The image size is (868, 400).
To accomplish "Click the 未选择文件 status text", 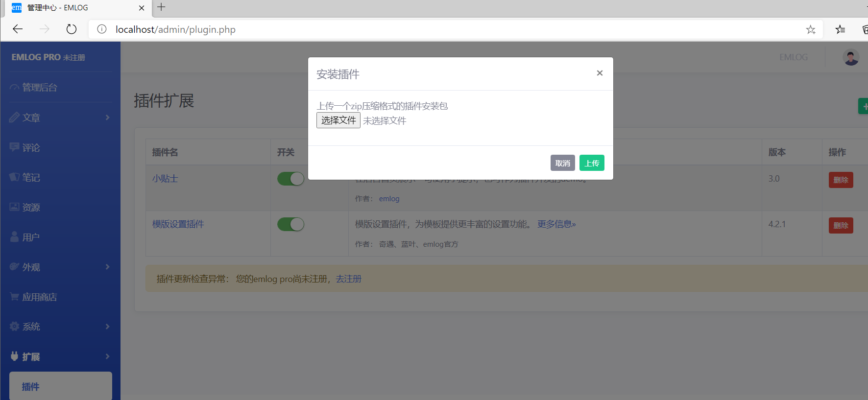I will 385,121.
